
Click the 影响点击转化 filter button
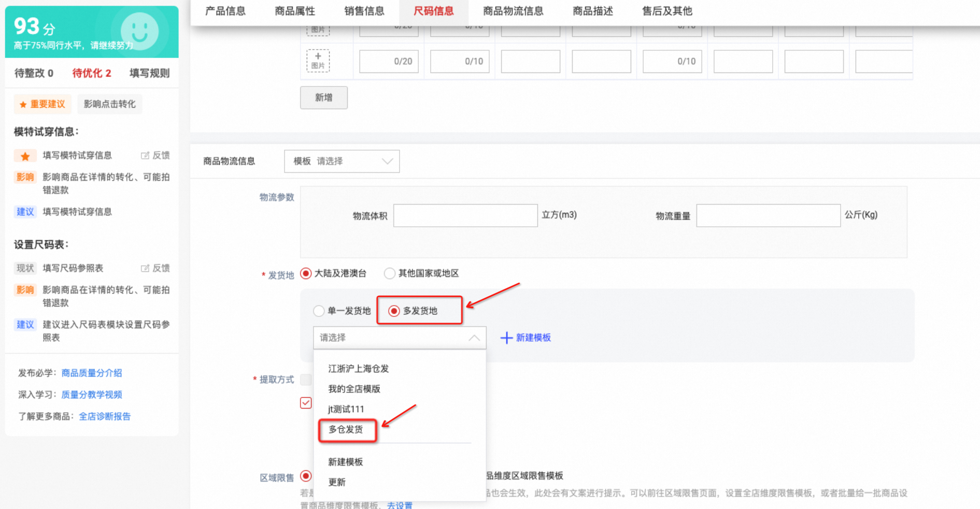110,104
